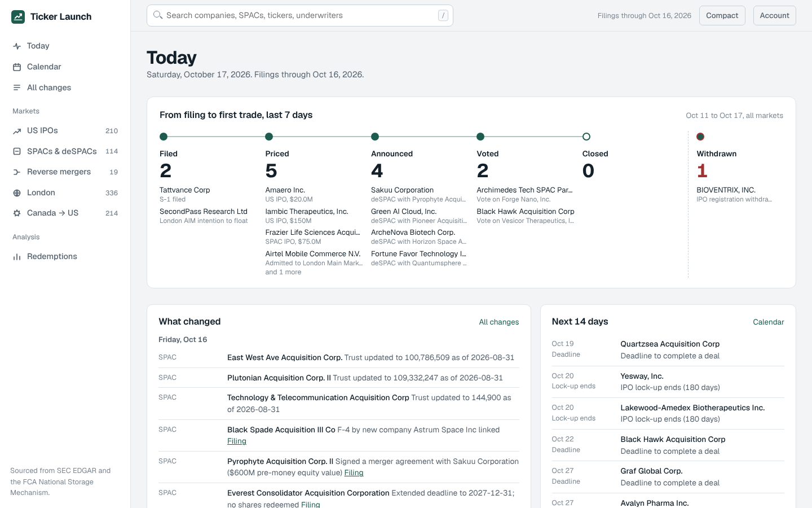This screenshot has width=812, height=508.
Task: Click the US IPOs trending arrow icon
Action: [x=17, y=131]
